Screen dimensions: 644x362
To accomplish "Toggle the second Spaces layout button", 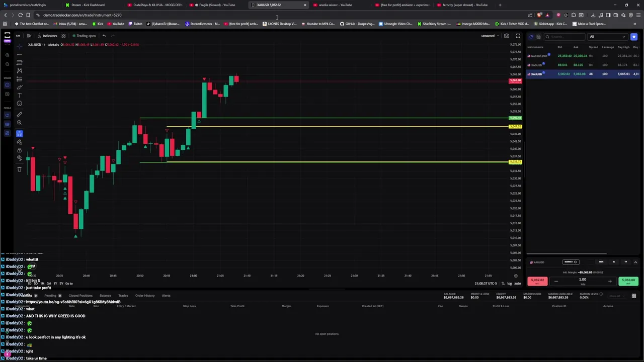I will [7, 94].
